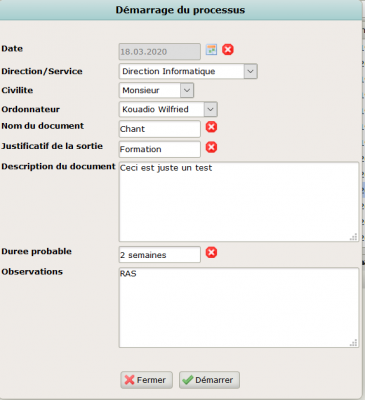This screenshot has width=365, height=400.
Task: Click the Observations label
Action: [x=32, y=272]
